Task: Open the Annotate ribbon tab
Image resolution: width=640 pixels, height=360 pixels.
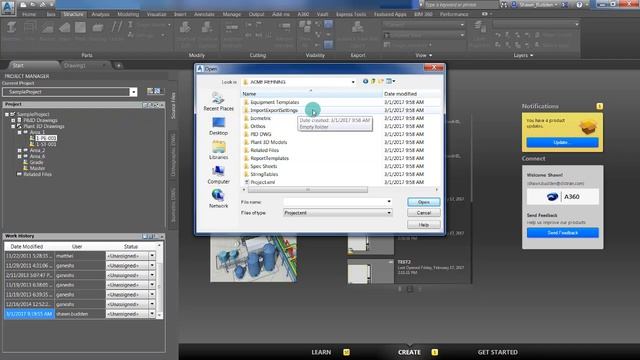Action: (204, 14)
